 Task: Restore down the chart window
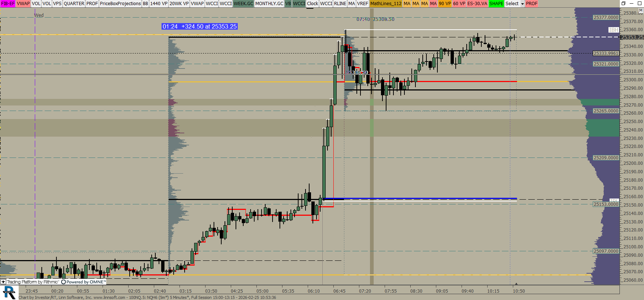[623, 3]
